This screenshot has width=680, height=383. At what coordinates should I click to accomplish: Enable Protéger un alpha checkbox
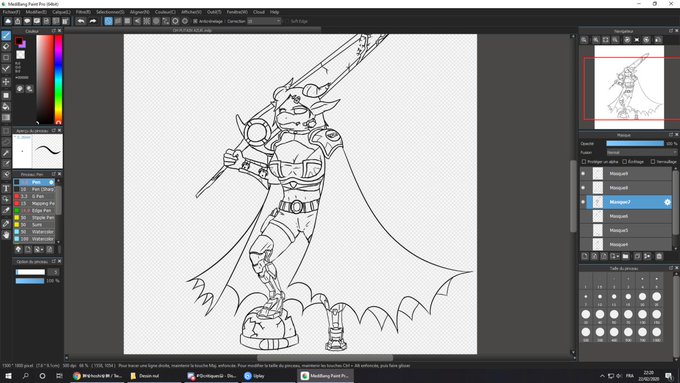[584, 162]
